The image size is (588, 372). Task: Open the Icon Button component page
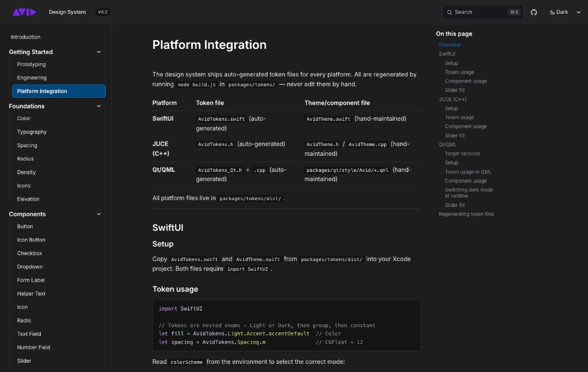point(31,240)
